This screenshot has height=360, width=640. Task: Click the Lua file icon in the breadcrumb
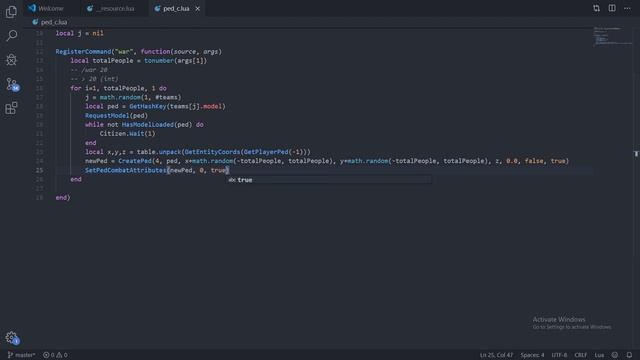click(35, 22)
